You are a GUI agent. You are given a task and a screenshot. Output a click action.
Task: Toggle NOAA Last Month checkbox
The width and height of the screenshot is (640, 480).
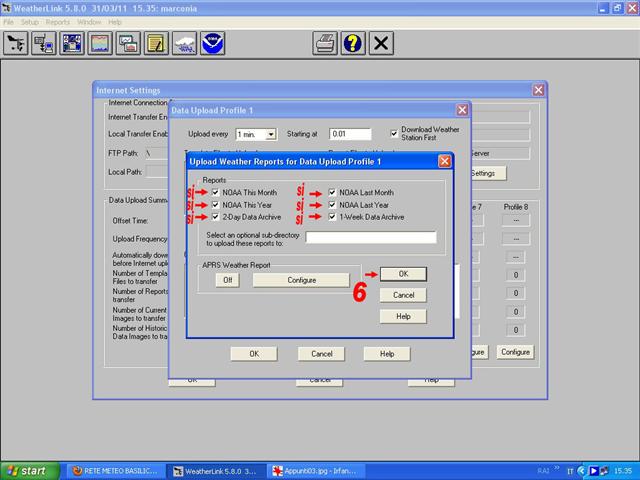coord(332,192)
